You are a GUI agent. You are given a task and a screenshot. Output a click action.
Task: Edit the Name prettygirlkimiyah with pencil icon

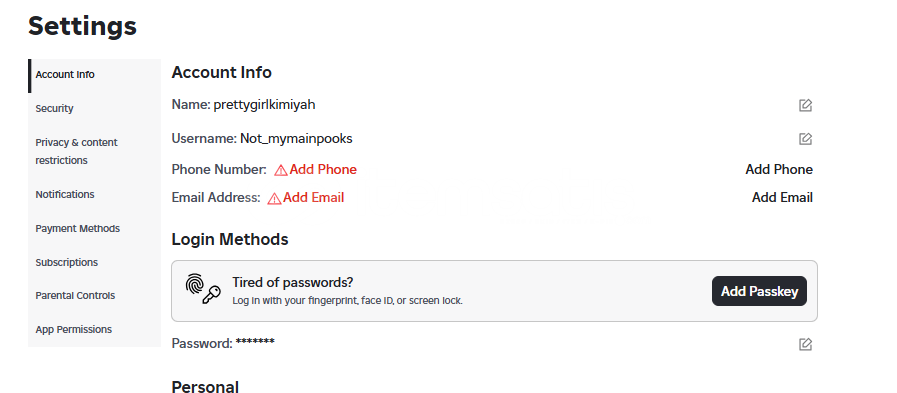pyautogui.click(x=805, y=105)
